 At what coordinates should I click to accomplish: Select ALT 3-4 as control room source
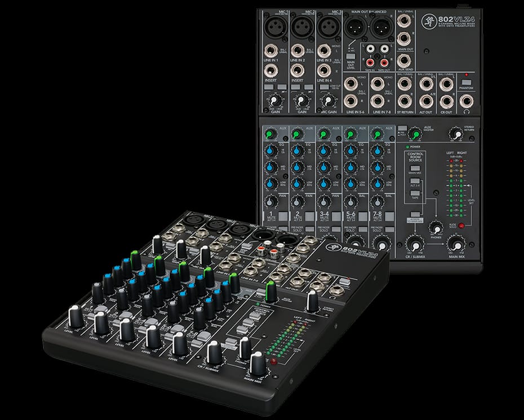tap(415, 181)
